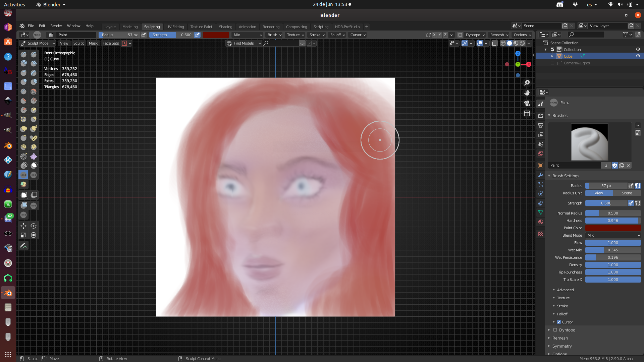Select the Box Mask tool
The image size is (644, 362).
23,195
